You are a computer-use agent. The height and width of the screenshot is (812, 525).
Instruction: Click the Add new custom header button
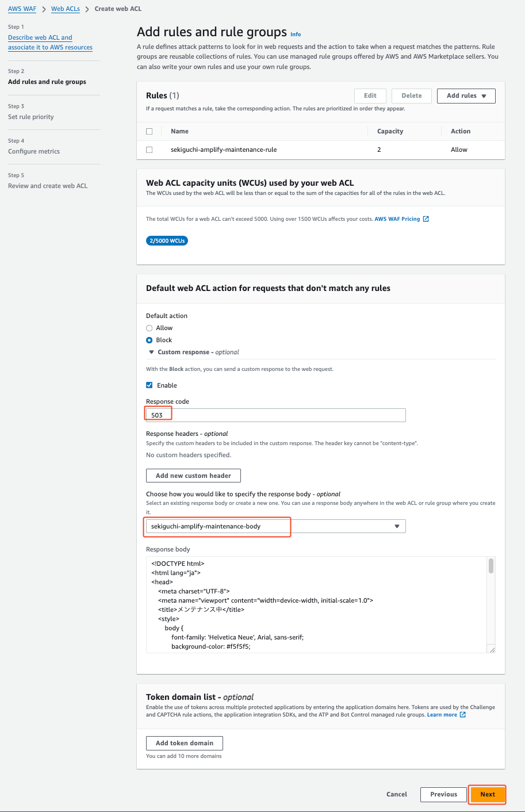[193, 476]
